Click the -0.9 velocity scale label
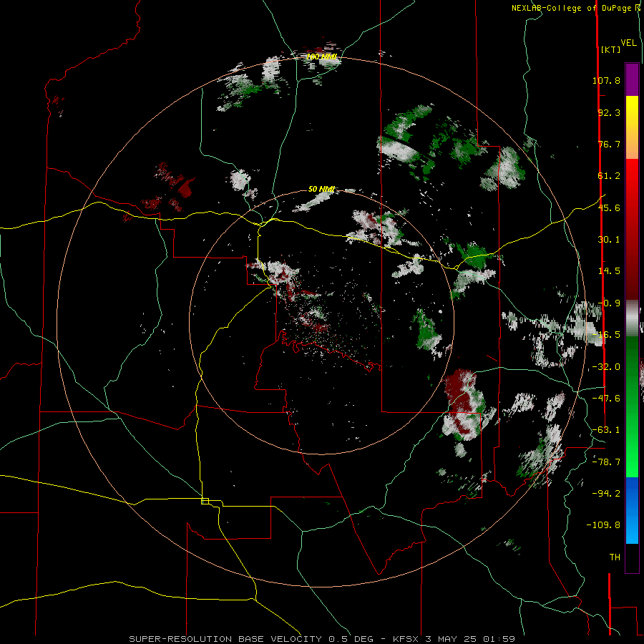The height and width of the screenshot is (644, 644). 609,303
